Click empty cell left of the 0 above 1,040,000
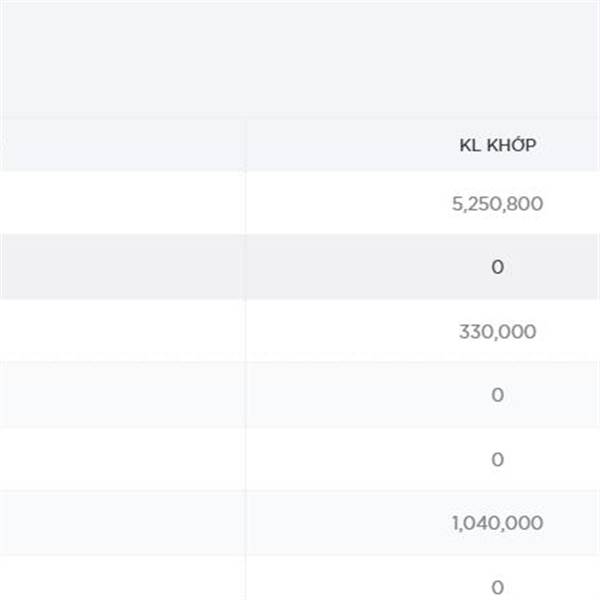This screenshot has height=600, width=600. (x=122, y=460)
